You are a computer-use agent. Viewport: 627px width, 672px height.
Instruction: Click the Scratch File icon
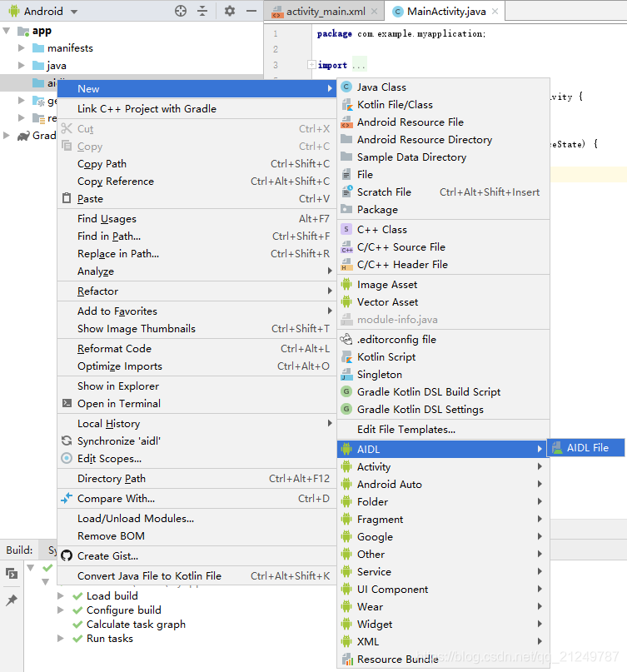tap(346, 192)
